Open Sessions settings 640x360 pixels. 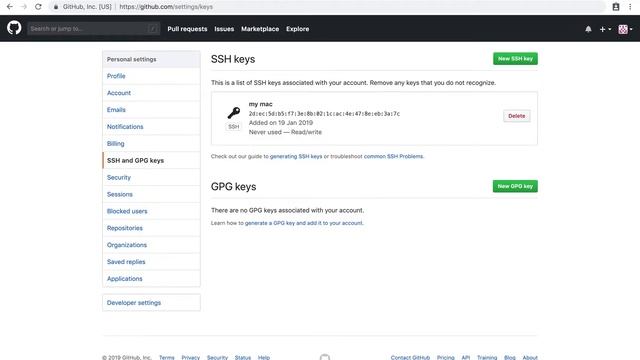(151, 194)
